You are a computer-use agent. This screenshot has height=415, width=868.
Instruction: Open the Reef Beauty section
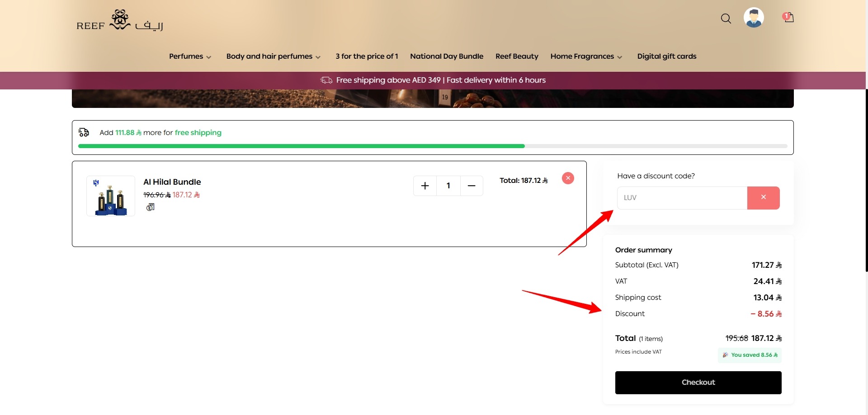(517, 56)
